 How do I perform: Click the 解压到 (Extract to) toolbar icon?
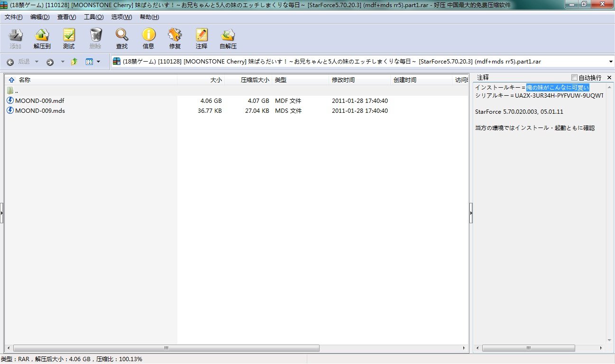pos(42,38)
